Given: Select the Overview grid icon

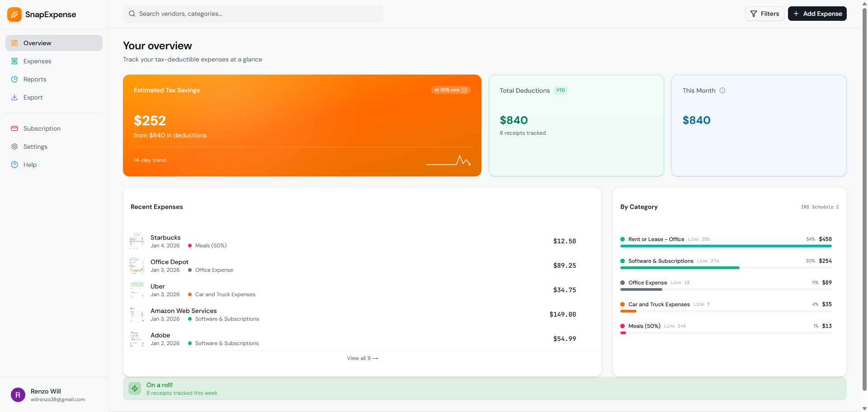Looking at the screenshot, I should [x=15, y=43].
